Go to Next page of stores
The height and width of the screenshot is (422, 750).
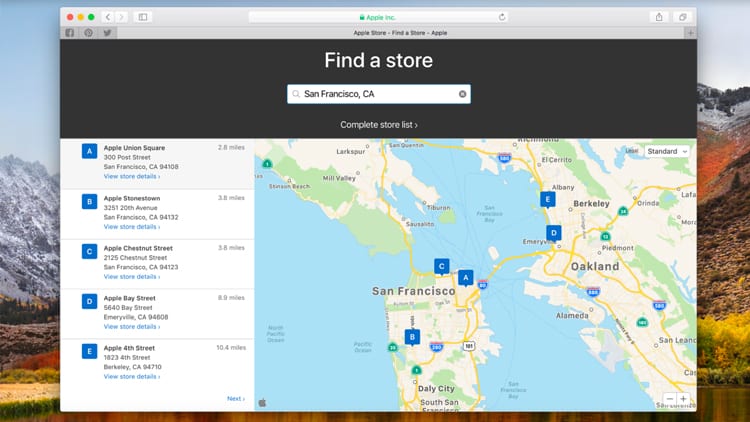[x=236, y=399]
